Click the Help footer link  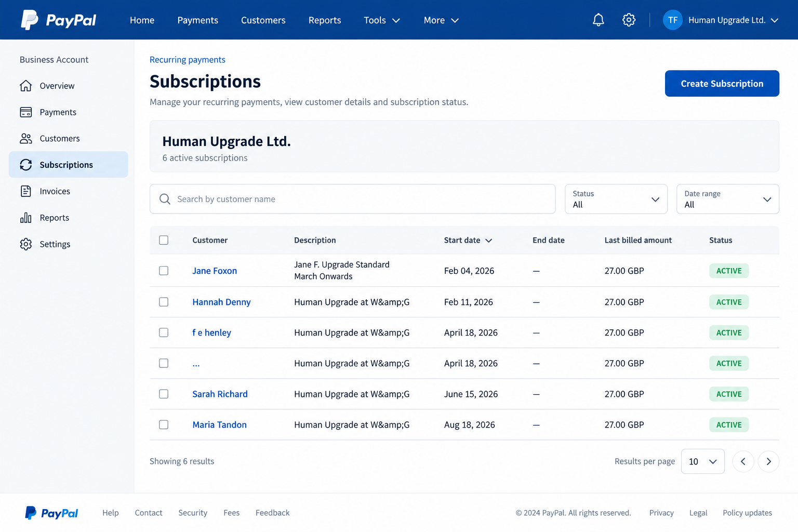pyautogui.click(x=111, y=513)
